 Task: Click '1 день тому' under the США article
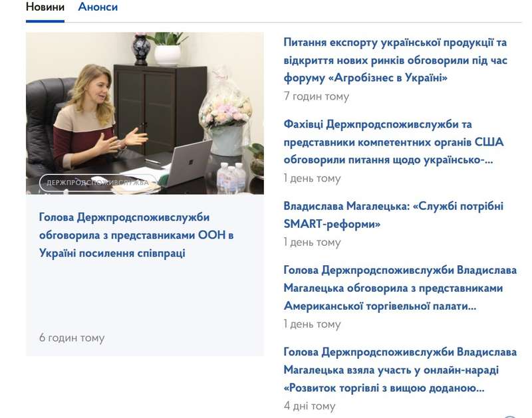tap(312, 178)
